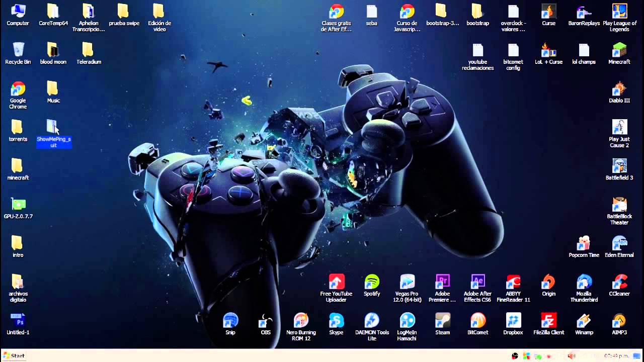Launch LogMeIn Hamachi
This screenshot has height=362, width=644.
pyautogui.click(x=407, y=327)
